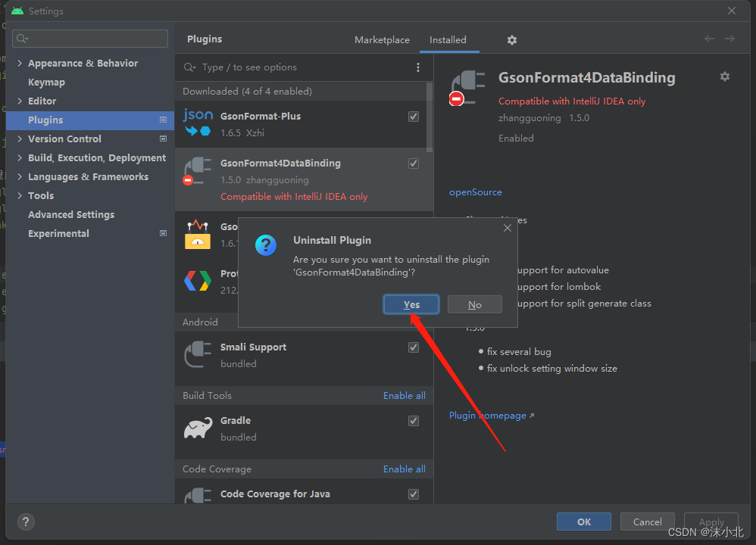Screen dimensions: 756x545
Task: Toggle Code Coverage for Java checkbox
Action: pyautogui.click(x=413, y=494)
